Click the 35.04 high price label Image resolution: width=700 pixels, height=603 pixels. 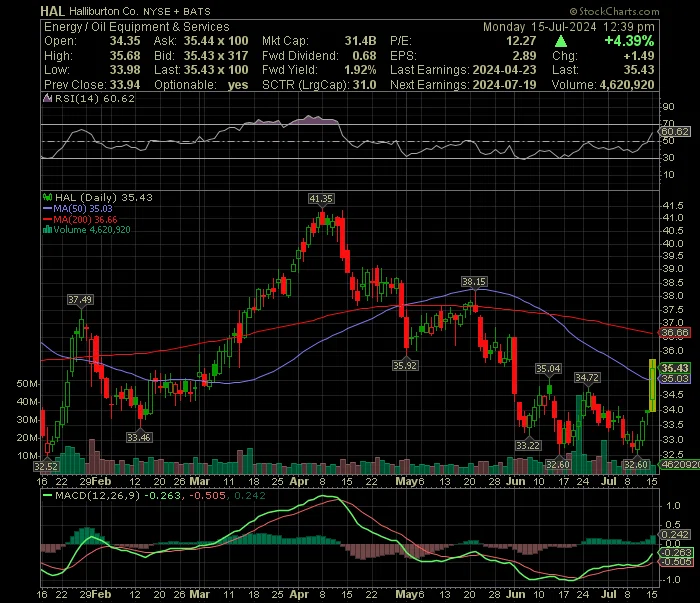click(548, 369)
